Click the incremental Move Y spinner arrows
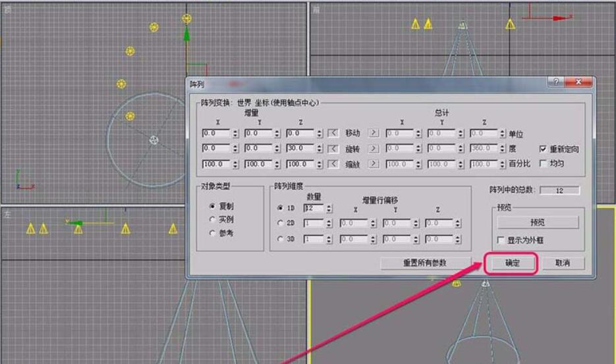Screen dimensions: 616x364 [x=277, y=134]
